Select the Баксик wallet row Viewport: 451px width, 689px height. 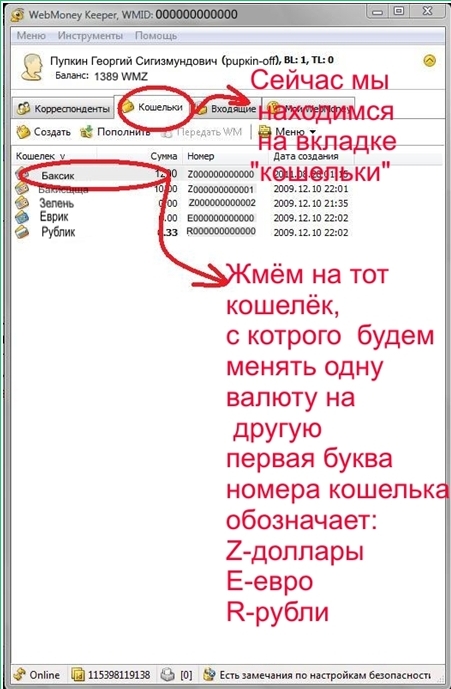click(182, 174)
